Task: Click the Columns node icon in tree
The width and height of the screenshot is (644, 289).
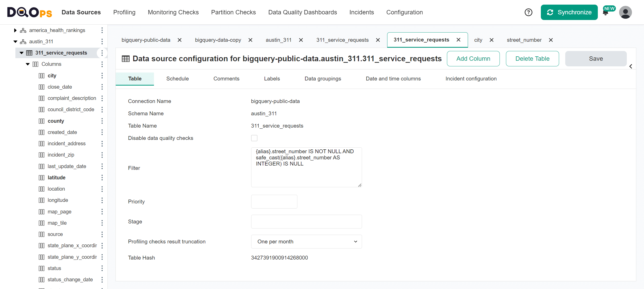Action: click(x=35, y=64)
